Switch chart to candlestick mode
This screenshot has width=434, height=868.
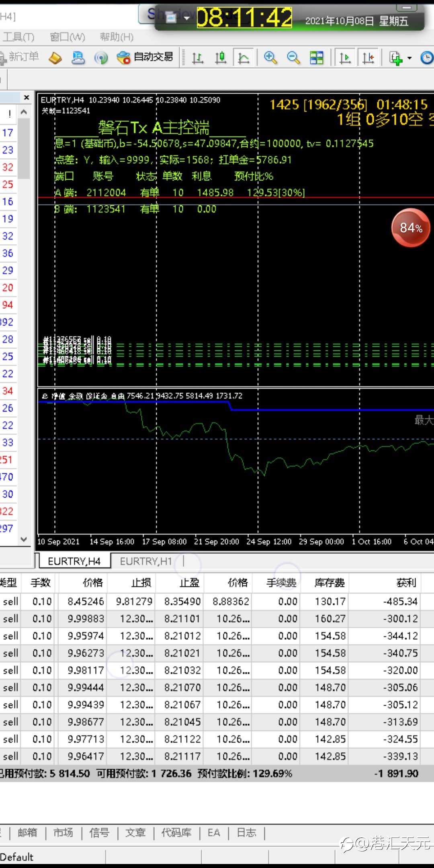pyautogui.click(x=221, y=58)
